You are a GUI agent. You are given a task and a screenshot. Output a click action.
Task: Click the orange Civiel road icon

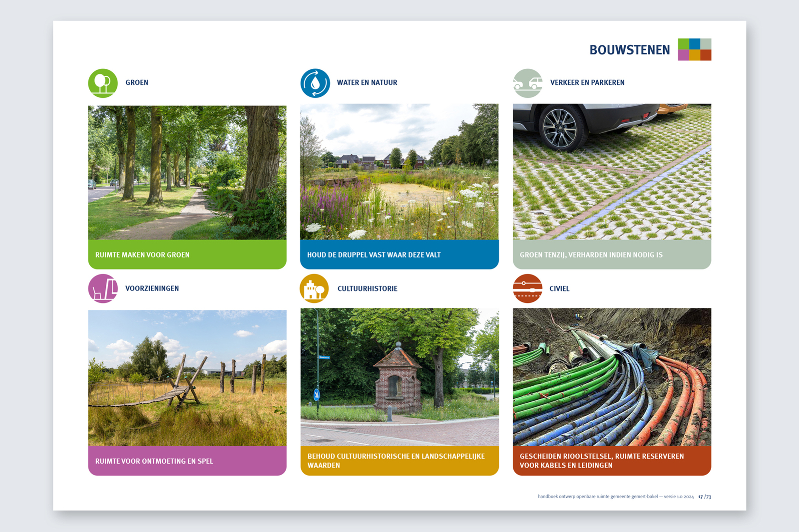527,288
